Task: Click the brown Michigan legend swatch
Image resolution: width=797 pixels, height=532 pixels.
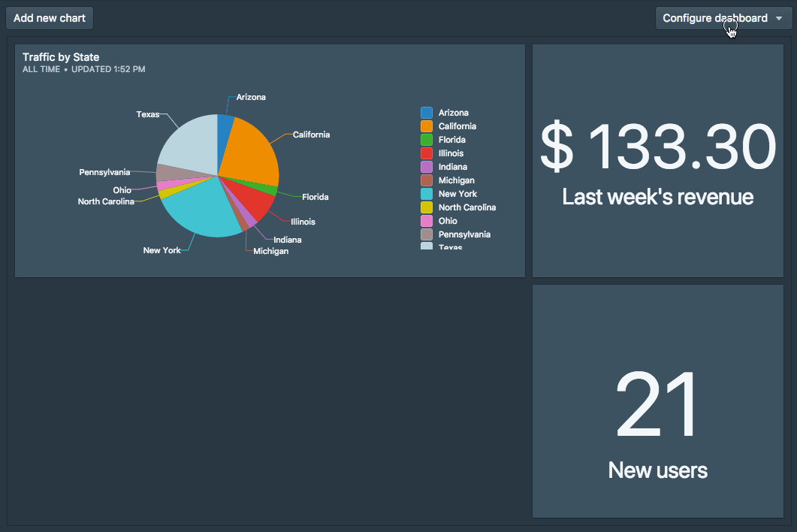Action: (x=427, y=180)
